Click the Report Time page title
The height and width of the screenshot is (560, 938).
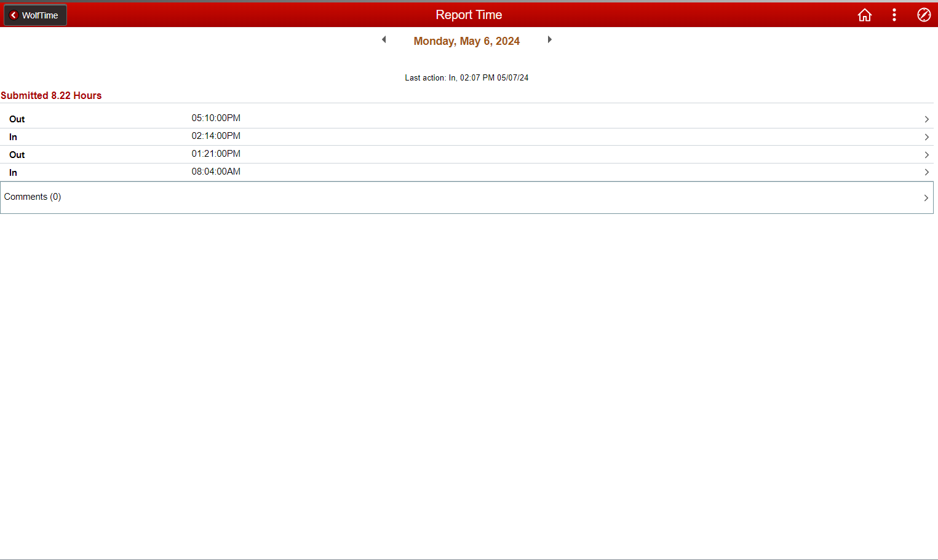tap(469, 15)
